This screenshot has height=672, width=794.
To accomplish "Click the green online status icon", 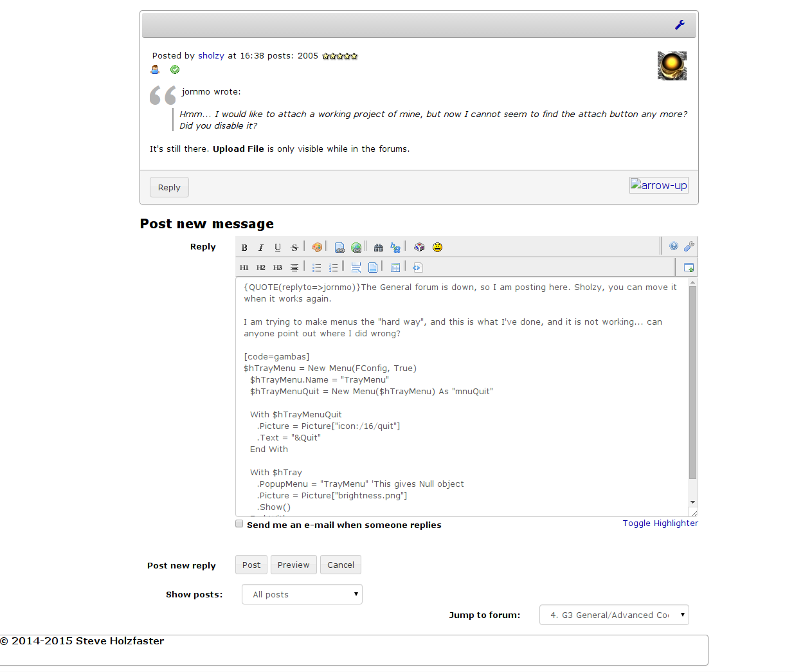I will [x=175, y=69].
